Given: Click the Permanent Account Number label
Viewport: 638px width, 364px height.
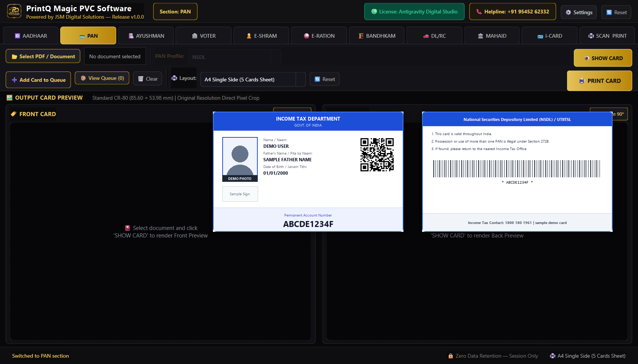Looking at the screenshot, I should [308, 215].
